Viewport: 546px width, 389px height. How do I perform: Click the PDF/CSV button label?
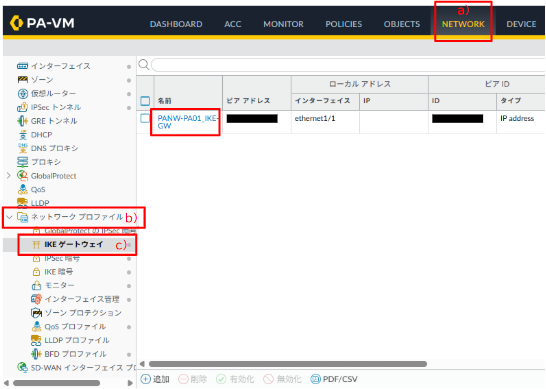340,379
